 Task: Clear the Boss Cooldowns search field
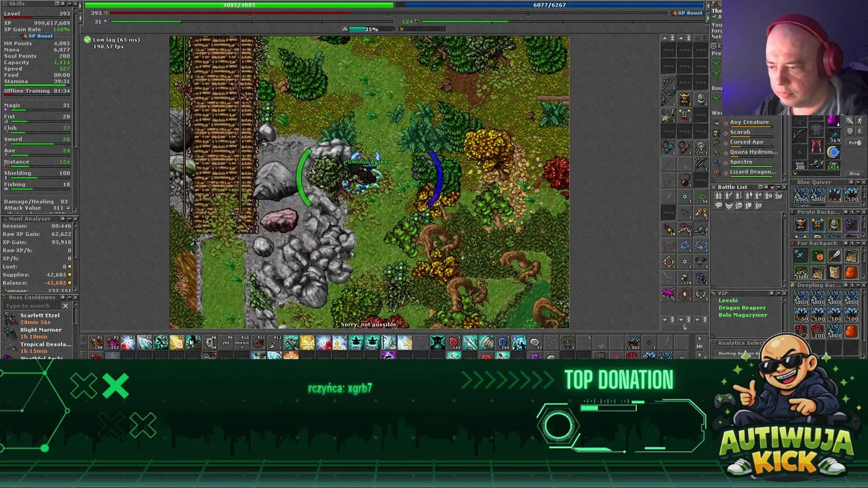(66, 306)
